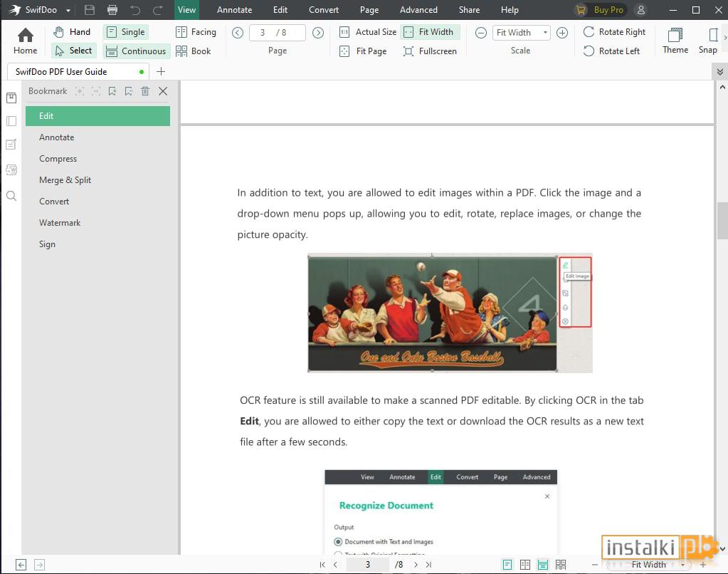The image size is (728, 574).
Task: Switch to Book page layout
Action: [x=193, y=51]
